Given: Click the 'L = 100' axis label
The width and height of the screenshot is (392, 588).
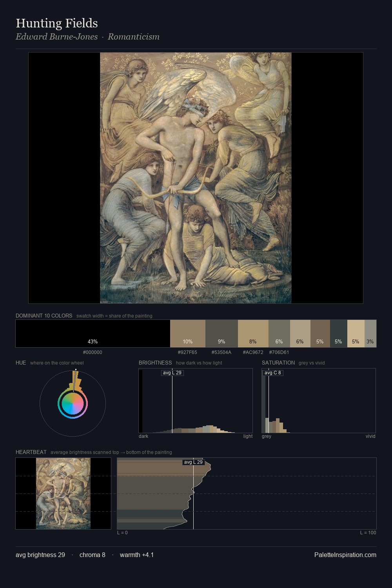Looking at the screenshot, I should (368, 533).
